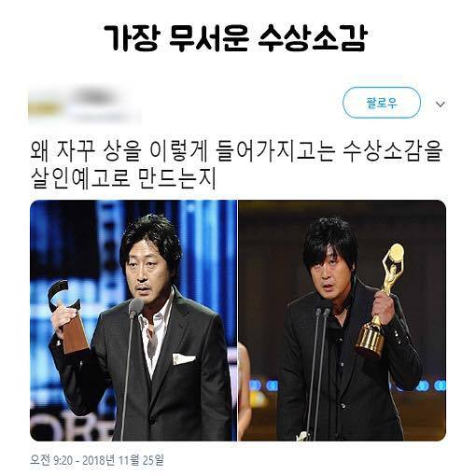Open the left award photo with blue backdrop
Image resolution: width=476 pixels, height=476 pixels.
pos(133,320)
